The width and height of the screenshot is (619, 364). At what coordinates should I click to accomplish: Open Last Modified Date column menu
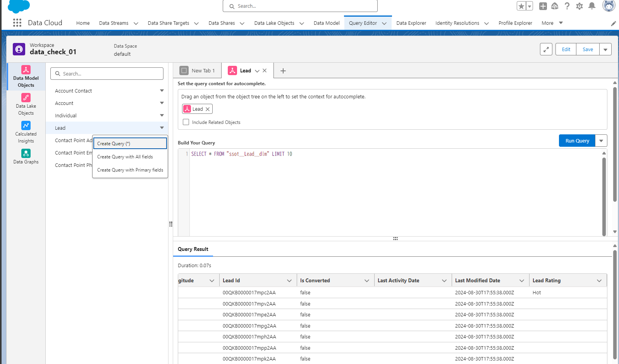(522, 281)
